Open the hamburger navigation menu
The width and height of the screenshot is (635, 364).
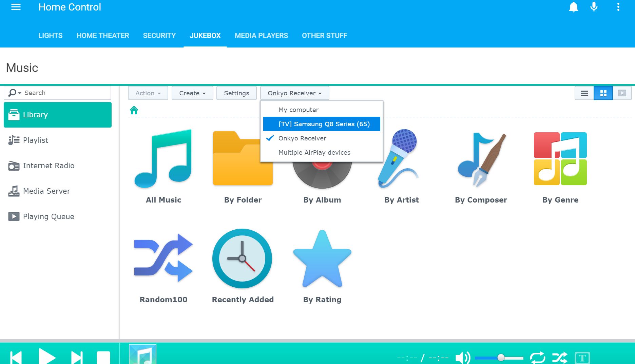[x=16, y=7]
